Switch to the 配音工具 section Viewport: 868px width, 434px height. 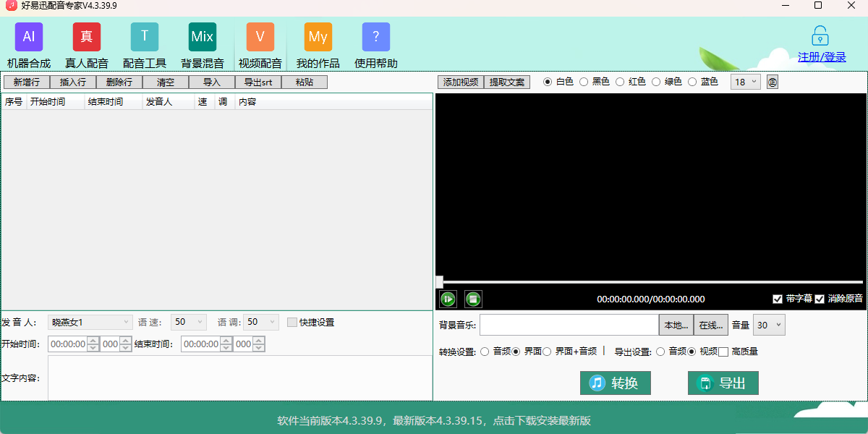click(x=145, y=36)
